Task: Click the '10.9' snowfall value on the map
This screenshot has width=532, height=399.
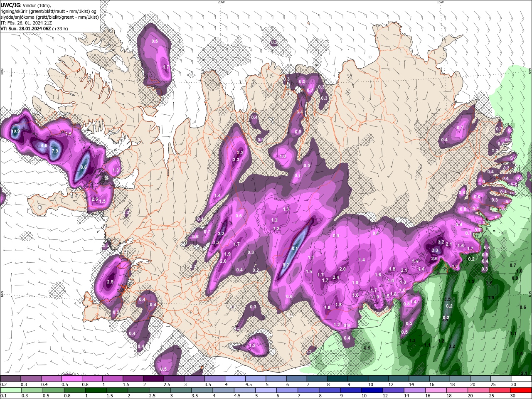Action: click(15, 131)
